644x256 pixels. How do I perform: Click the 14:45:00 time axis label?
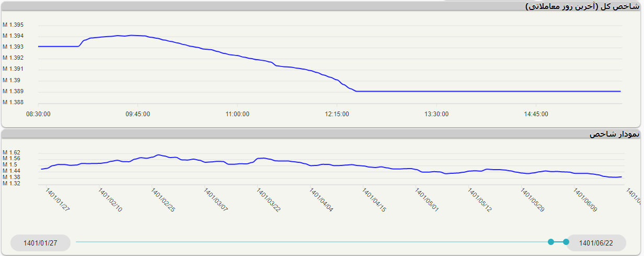536,114
